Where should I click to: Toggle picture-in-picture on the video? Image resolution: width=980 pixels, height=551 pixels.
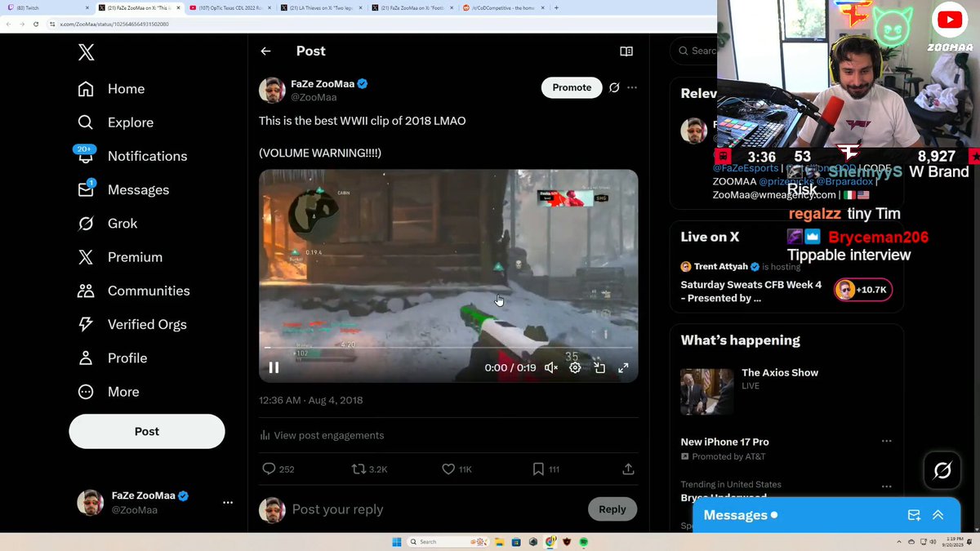coord(599,368)
